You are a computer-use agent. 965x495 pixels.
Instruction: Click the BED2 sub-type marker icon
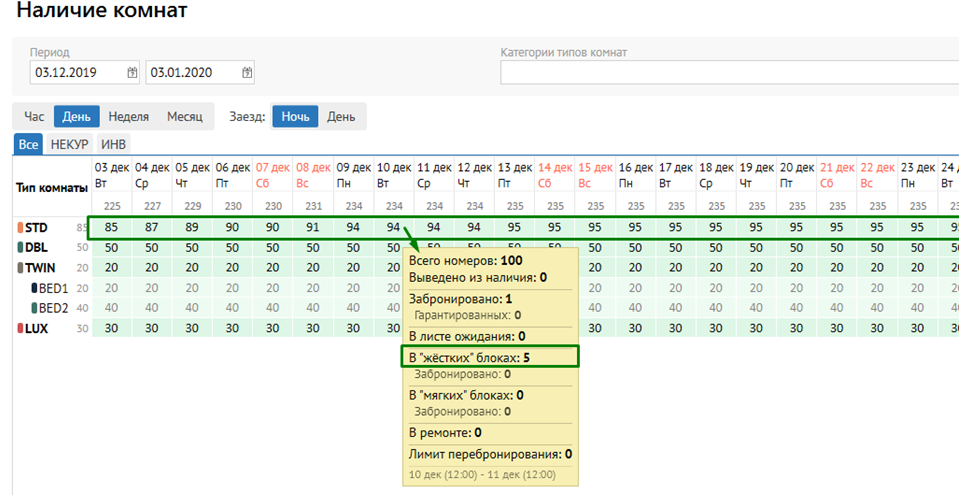pyautogui.click(x=33, y=308)
